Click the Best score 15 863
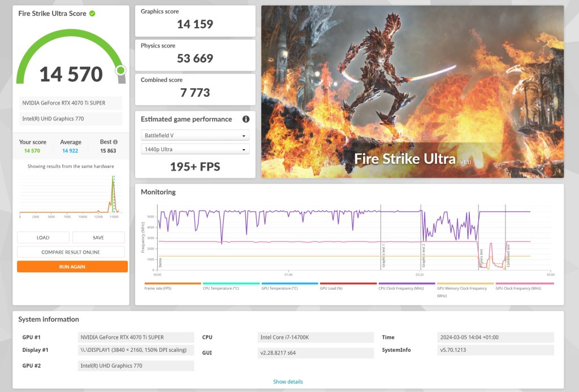579x392 pixels. pos(108,151)
